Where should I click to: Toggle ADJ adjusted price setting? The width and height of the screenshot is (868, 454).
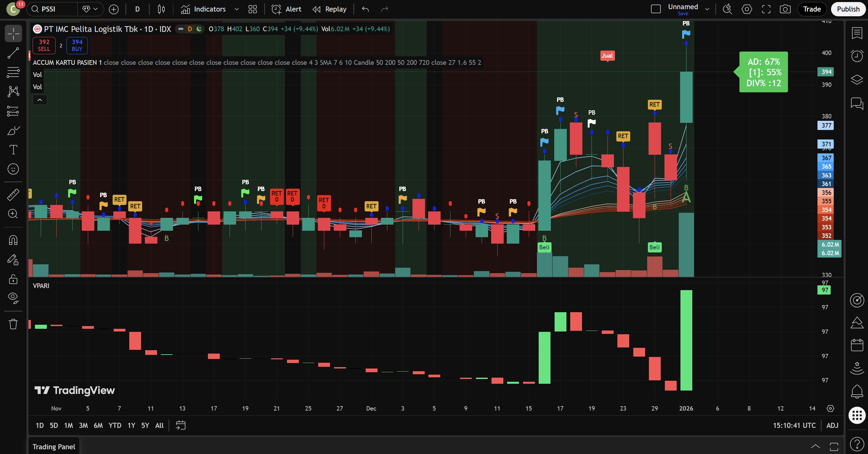pos(832,425)
